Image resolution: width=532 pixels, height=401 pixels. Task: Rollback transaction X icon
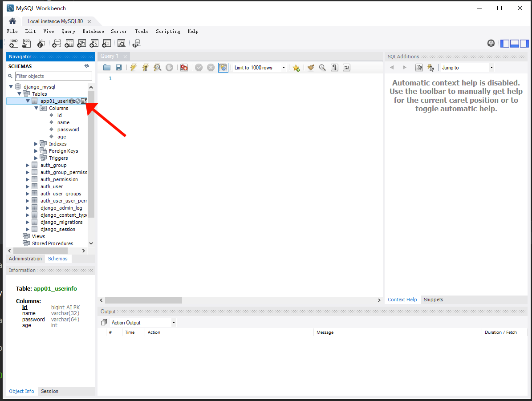pos(211,68)
